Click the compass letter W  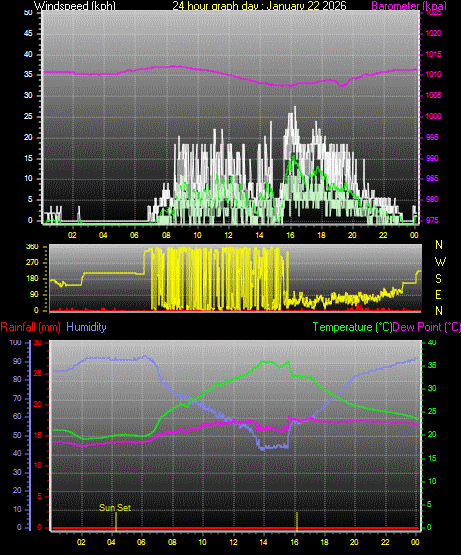440,262
